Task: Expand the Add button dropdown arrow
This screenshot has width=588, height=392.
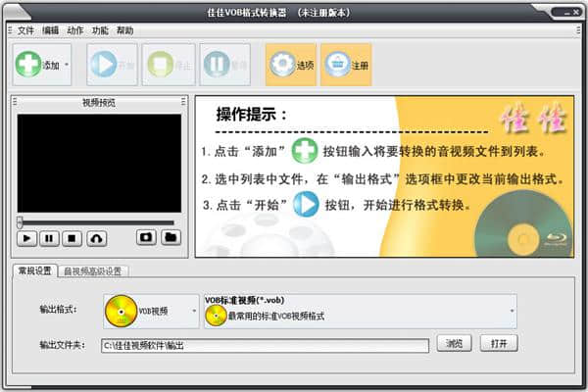Action: click(67, 65)
